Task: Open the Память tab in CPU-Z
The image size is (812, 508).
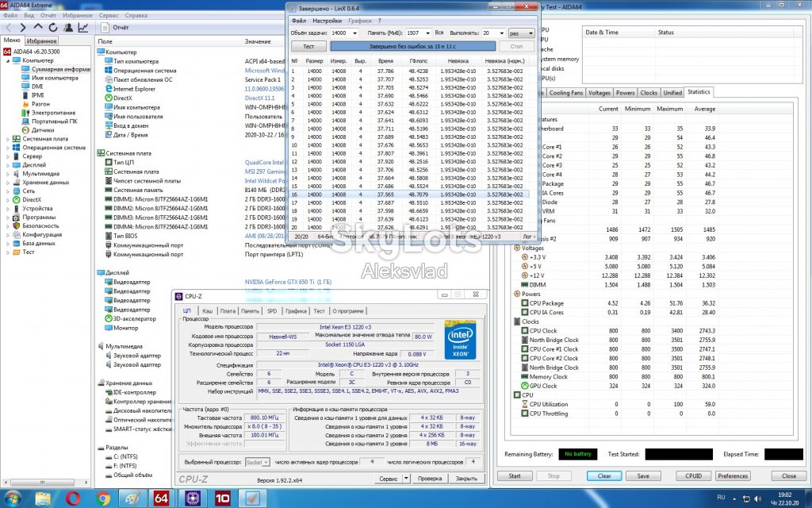Action: (250, 311)
